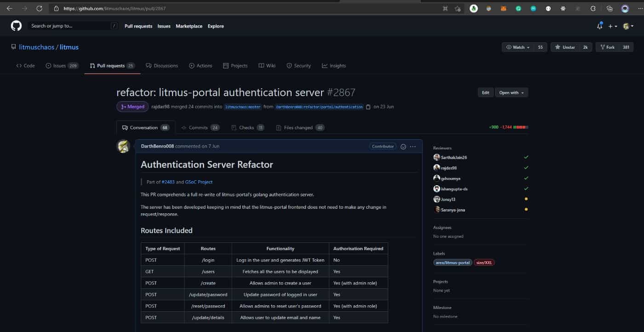Viewport: 644px width, 332px height.
Task: Click the Edit title button
Action: [485, 92]
